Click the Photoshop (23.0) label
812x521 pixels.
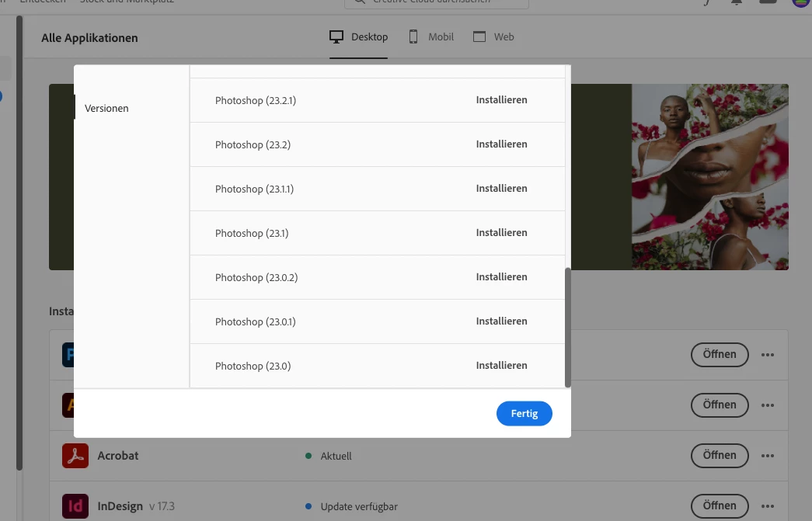253,366
